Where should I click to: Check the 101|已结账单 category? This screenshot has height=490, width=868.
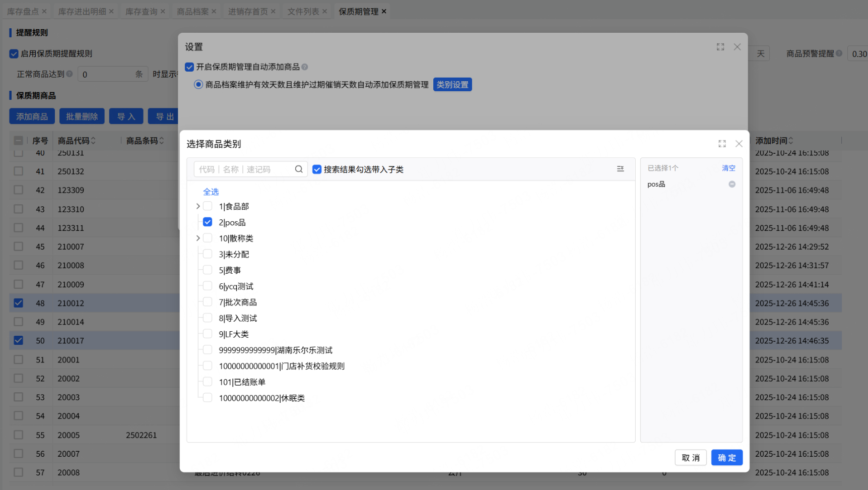(208, 382)
